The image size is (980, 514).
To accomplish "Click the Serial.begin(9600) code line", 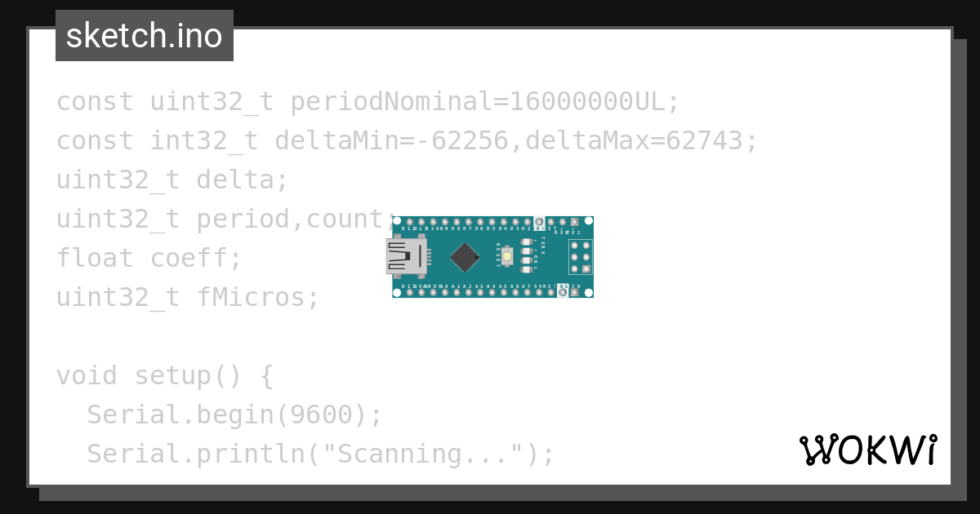I will click(x=234, y=414).
